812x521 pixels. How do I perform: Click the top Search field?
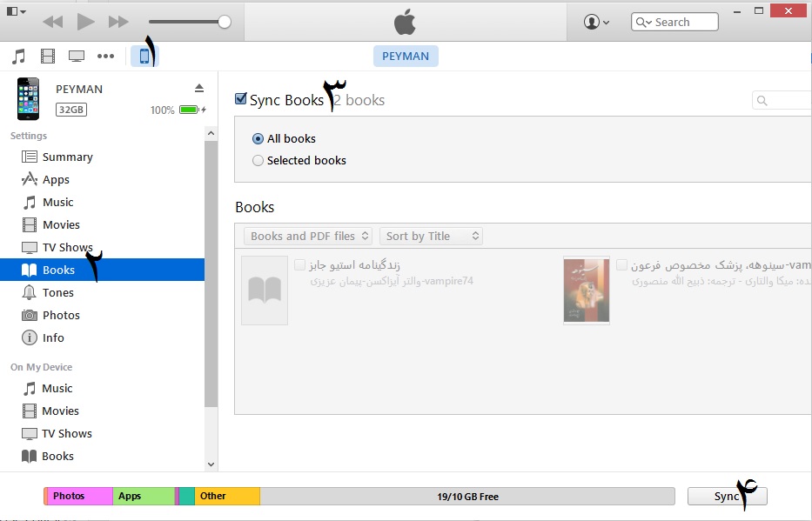[674, 22]
